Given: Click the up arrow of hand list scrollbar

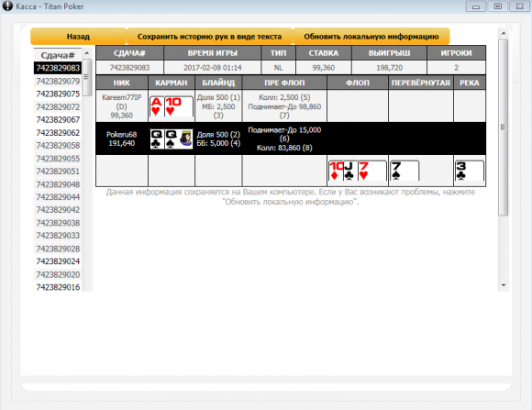Looking at the screenshot, I should 87,53.
